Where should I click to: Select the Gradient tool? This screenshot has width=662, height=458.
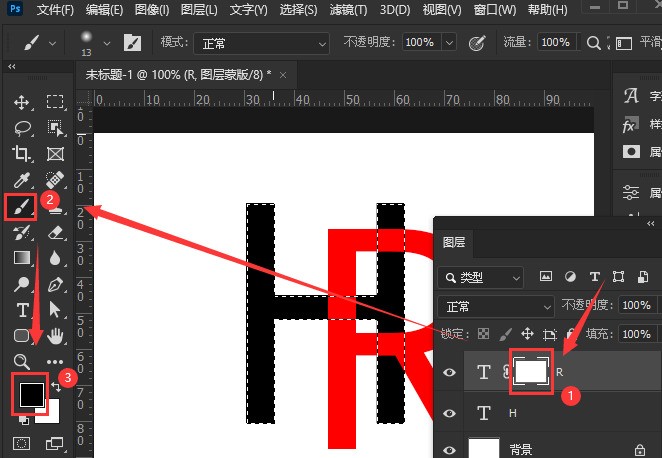(22, 258)
